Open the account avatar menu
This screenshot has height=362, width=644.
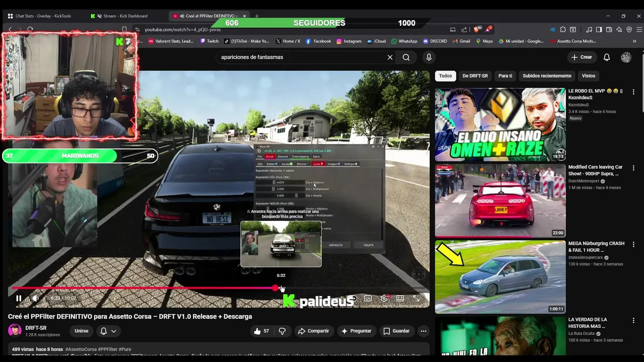point(626,57)
